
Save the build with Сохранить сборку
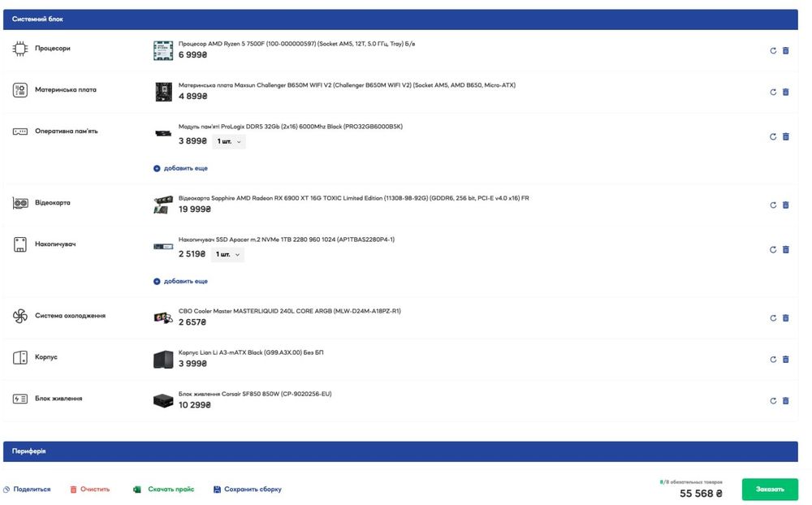[x=248, y=489]
